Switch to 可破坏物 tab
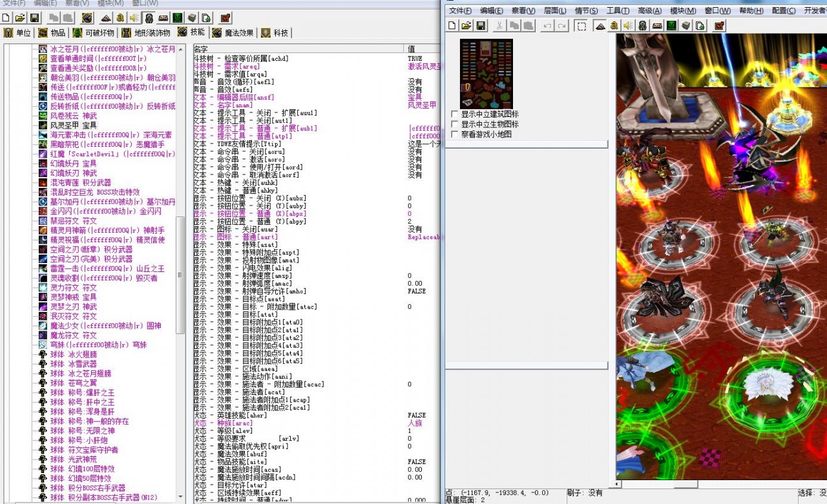Screen dimensions: 827x504 coord(93,33)
